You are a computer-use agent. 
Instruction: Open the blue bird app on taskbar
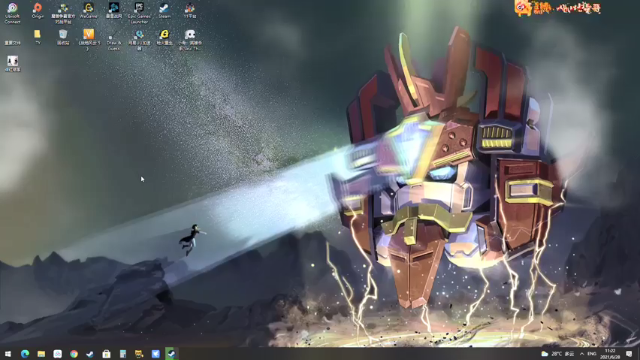click(x=156, y=353)
